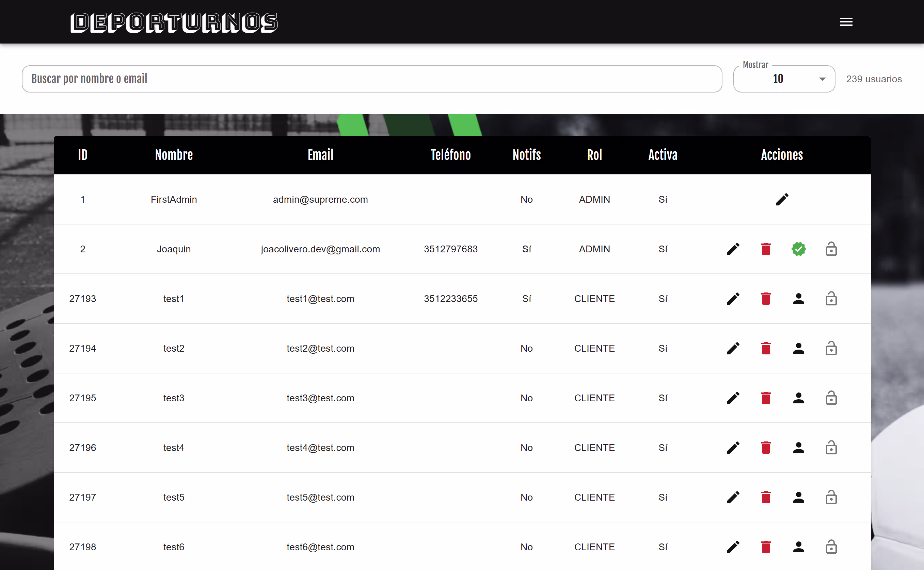Click the Rol column header

(x=594, y=155)
